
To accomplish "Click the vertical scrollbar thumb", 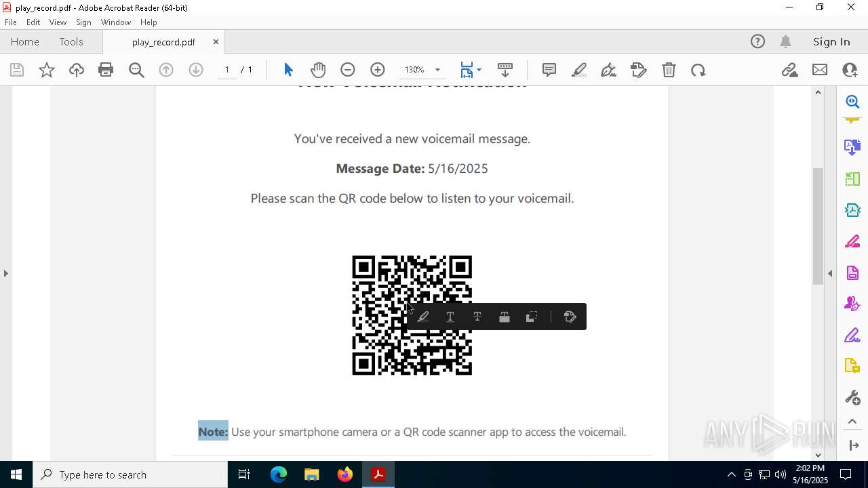I will pyautogui.click(x=818, y=226).
